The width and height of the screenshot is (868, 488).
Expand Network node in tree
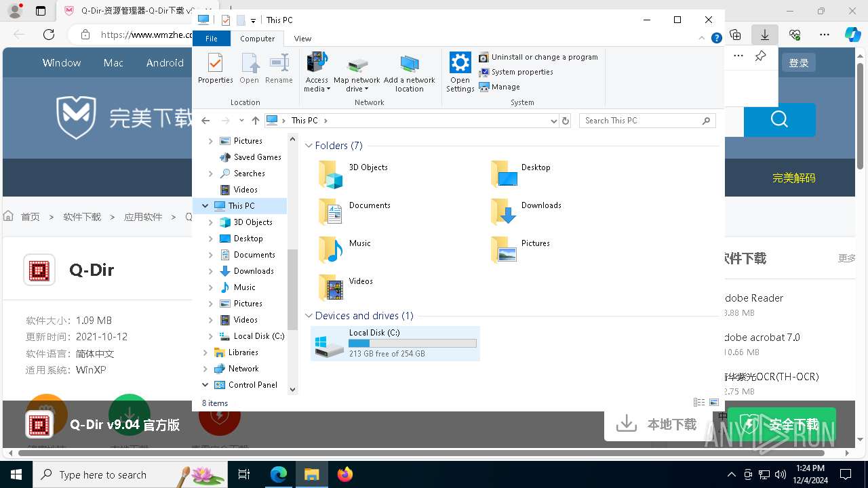[x=205, y=369]
